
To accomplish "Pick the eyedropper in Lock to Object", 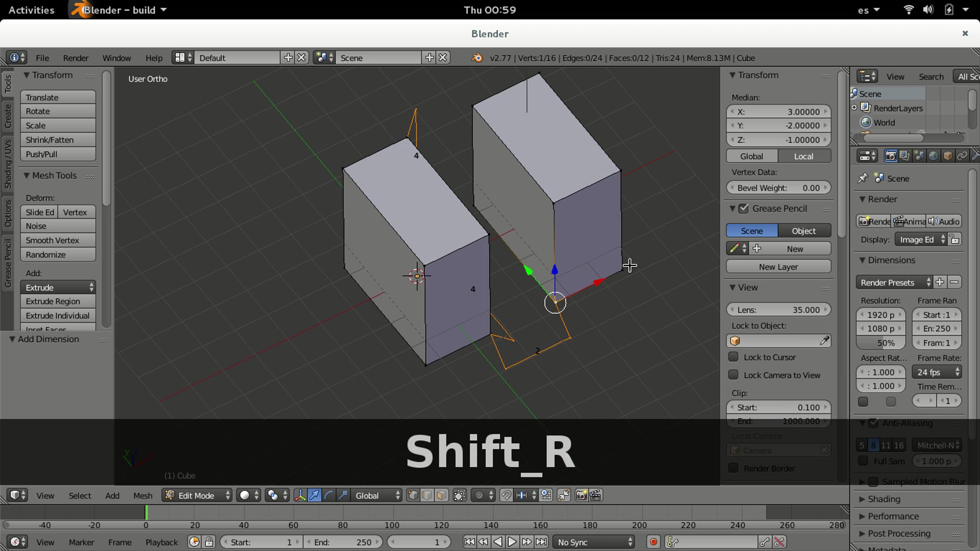I will tap(824, 341).
